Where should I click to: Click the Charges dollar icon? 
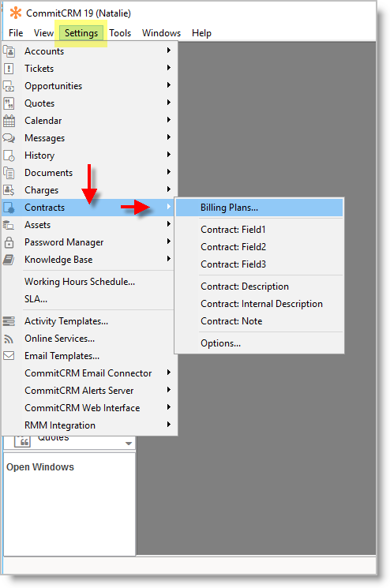click(9, 190)
